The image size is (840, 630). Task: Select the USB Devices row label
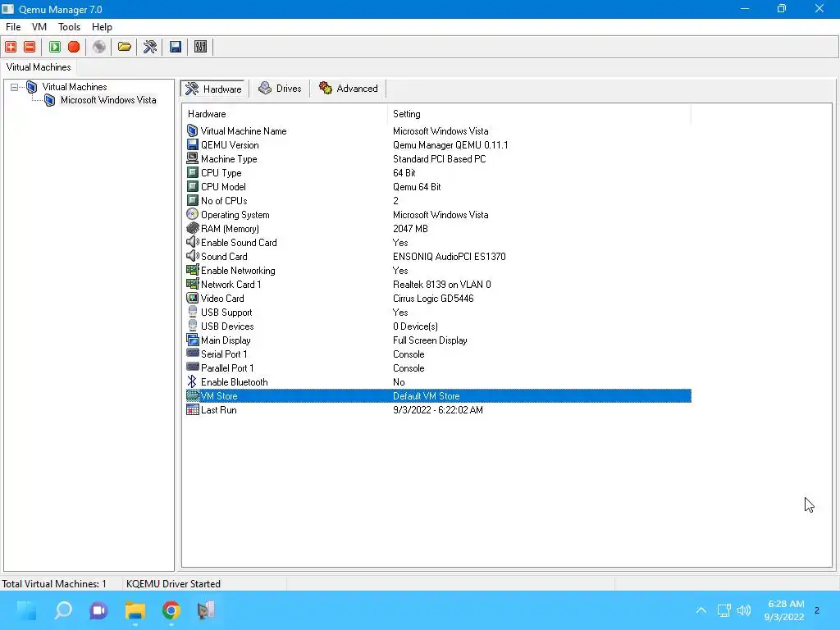[x=227, y=326]
